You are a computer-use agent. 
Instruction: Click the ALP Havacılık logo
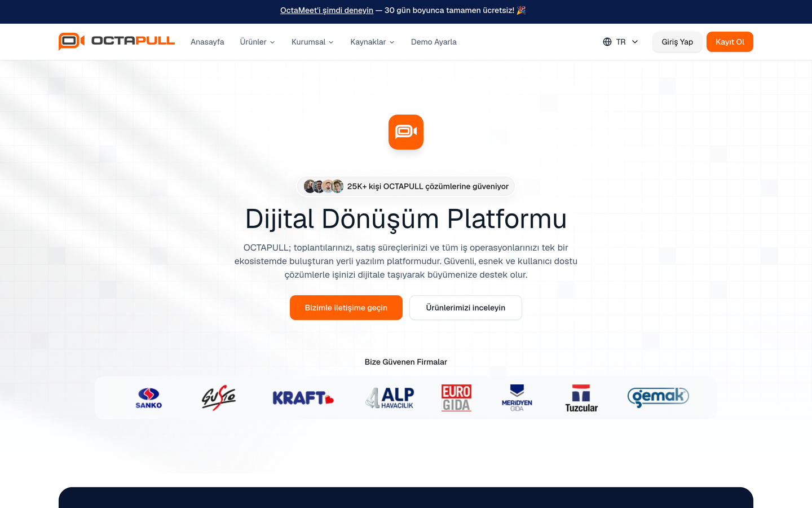[x=390, y=398]
